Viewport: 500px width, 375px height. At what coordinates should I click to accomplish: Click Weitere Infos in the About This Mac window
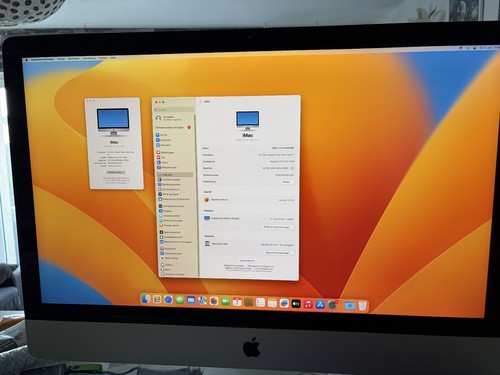coord(116,172)
